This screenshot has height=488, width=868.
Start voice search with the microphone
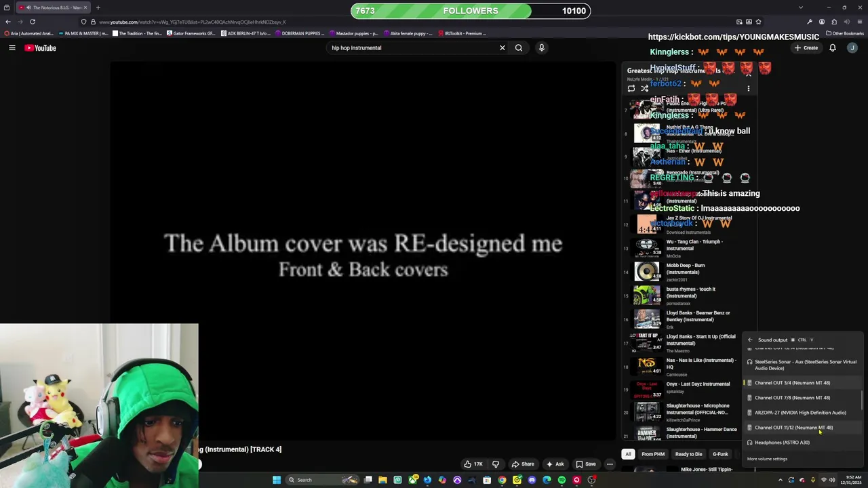(541, 47)
